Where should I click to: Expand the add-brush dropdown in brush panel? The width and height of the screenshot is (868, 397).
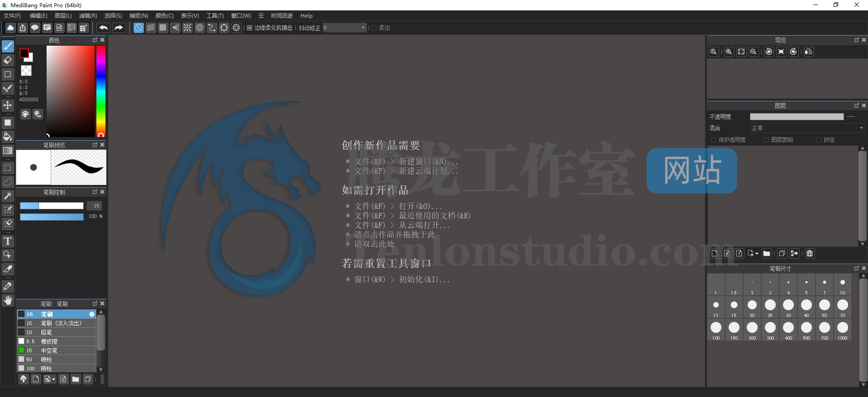53,379
